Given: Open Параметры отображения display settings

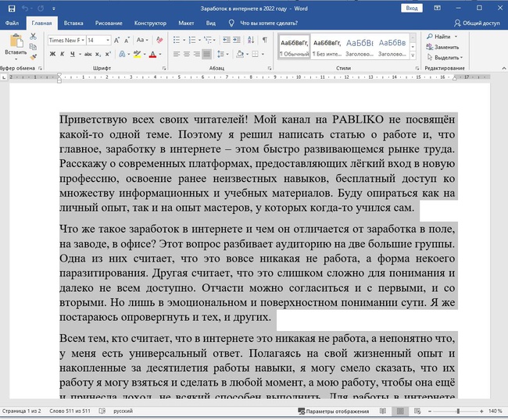Looking at the screenshot, I should [334, 411].
